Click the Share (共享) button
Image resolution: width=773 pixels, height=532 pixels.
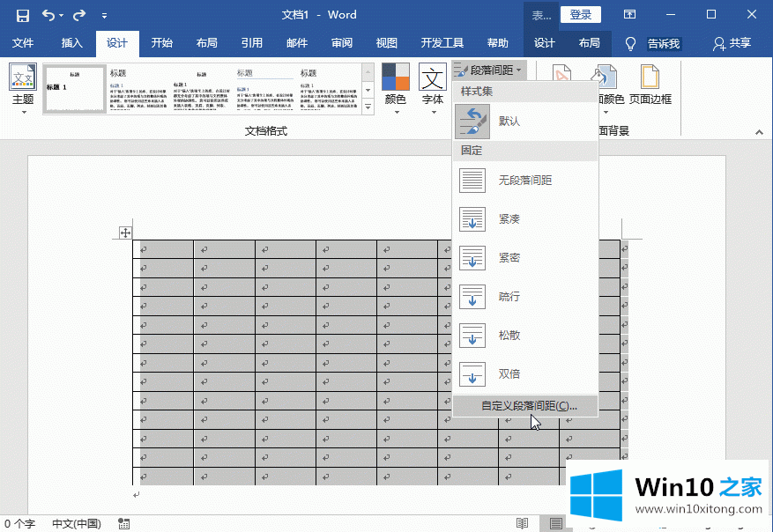coord(732,43)
